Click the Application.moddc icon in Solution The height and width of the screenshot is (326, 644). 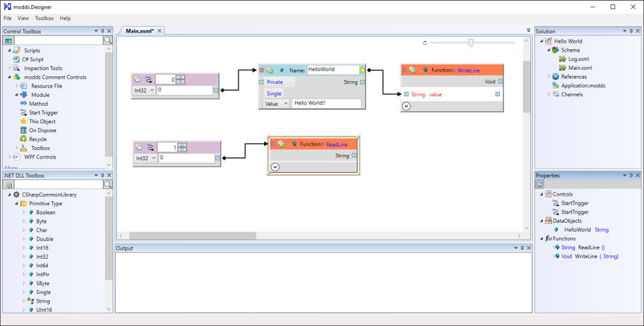click(555, 86)
